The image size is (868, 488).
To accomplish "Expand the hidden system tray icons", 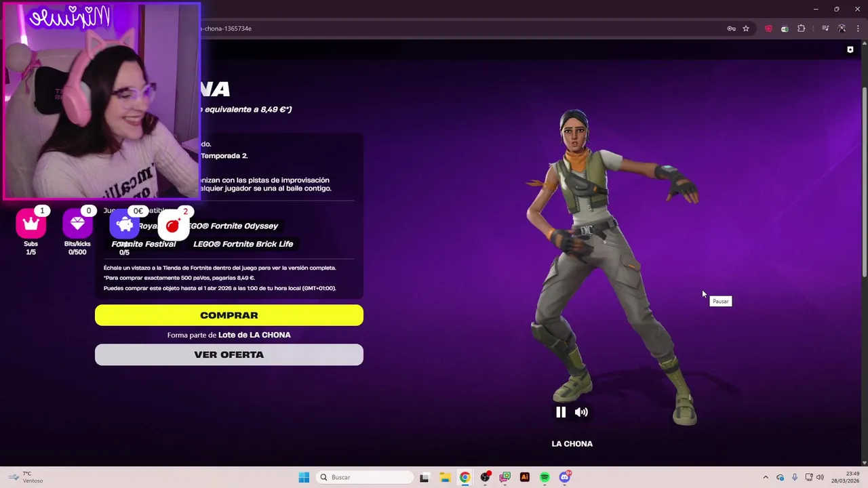I will (x=766, y=477).
